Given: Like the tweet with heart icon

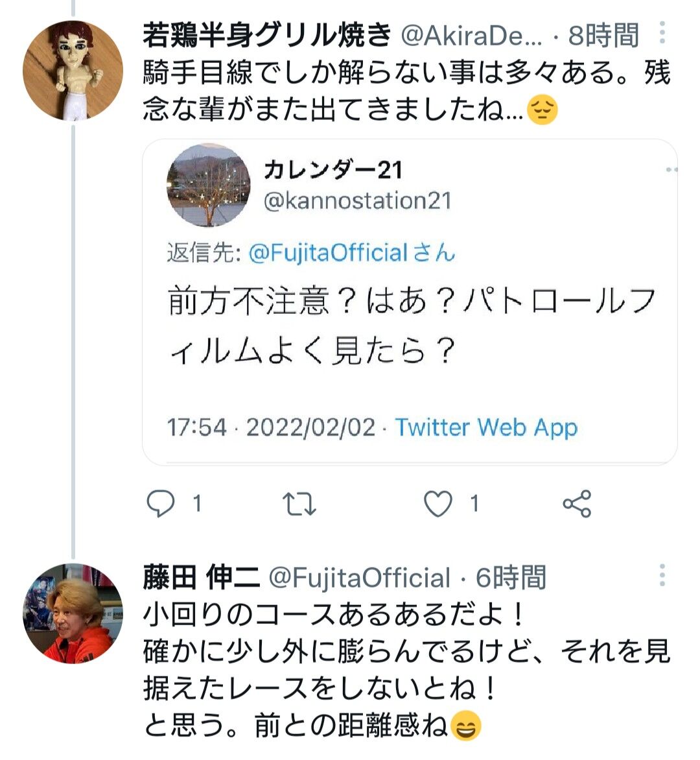Looking at the screenshot, I should (438, 504).
